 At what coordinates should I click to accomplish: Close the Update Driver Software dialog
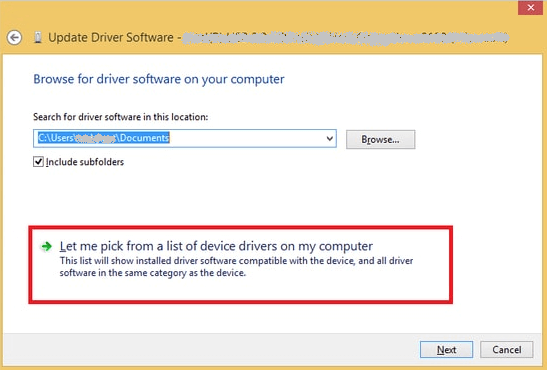coord(530,8)
